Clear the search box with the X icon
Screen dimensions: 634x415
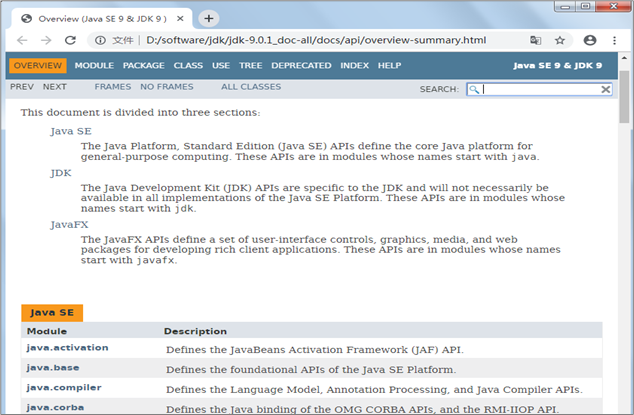tap(605, 89)
